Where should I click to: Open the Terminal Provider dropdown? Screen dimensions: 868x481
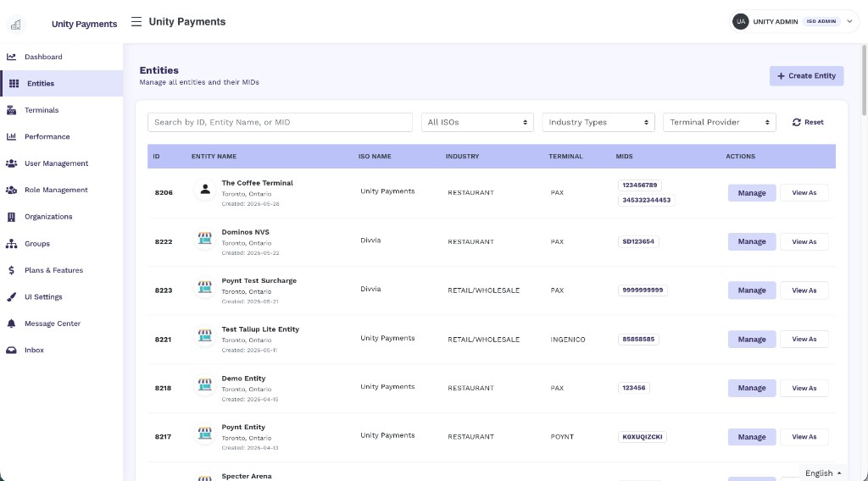pos(720,122)
